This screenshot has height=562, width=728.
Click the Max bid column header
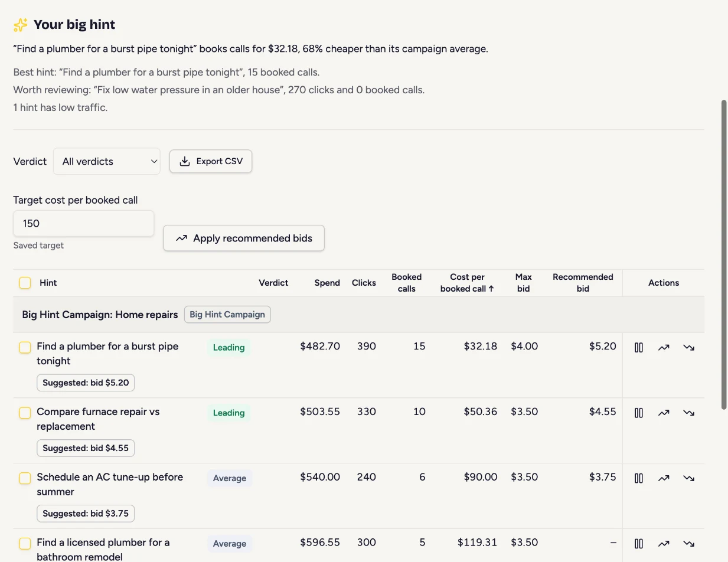click(x=523, y=283)
